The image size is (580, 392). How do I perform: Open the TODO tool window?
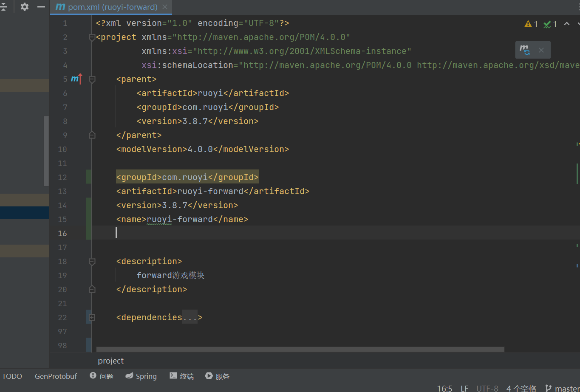point(12,376)
